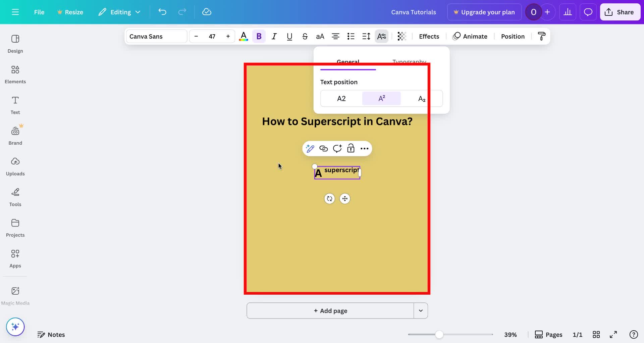644x343 pixels.
Task: Open Magic Media in the sidebar
Action: click(15, 295)
